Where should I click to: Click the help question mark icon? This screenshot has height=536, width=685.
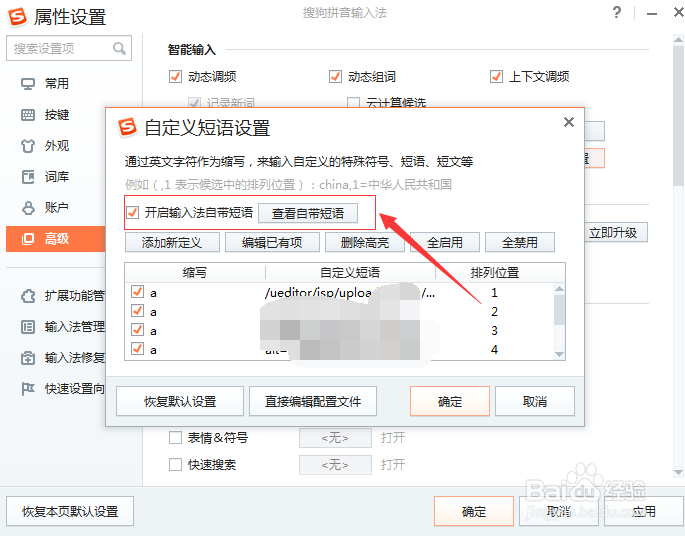616,12
